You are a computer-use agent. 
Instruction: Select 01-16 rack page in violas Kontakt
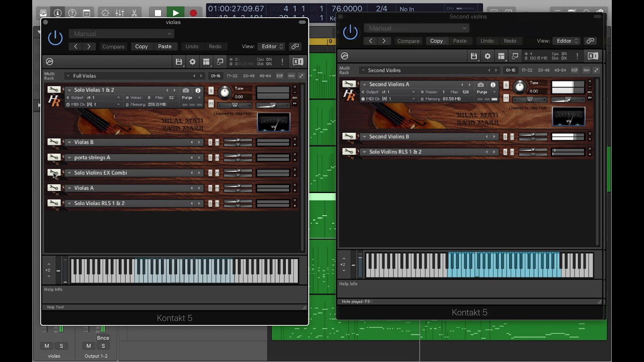click(x=215, y=76)
